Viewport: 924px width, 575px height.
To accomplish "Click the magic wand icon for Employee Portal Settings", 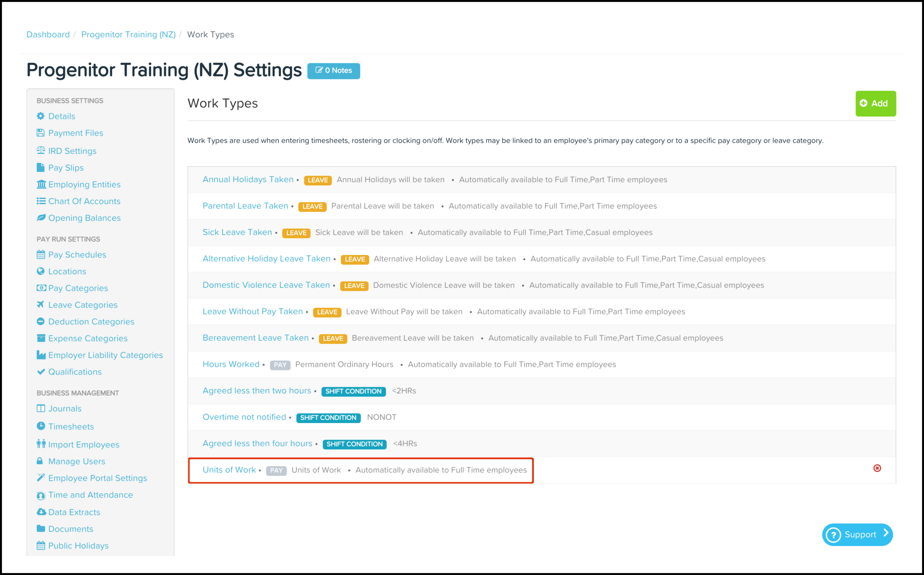I will [x=41, y=478].
